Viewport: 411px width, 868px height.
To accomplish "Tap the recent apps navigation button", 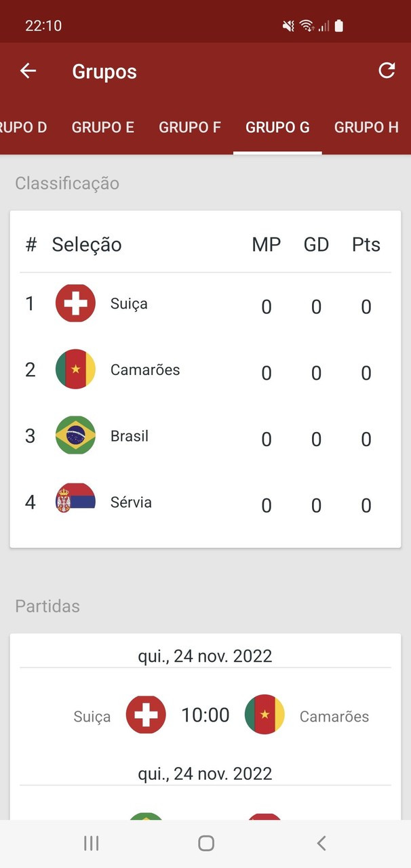I will click(90, 843).
